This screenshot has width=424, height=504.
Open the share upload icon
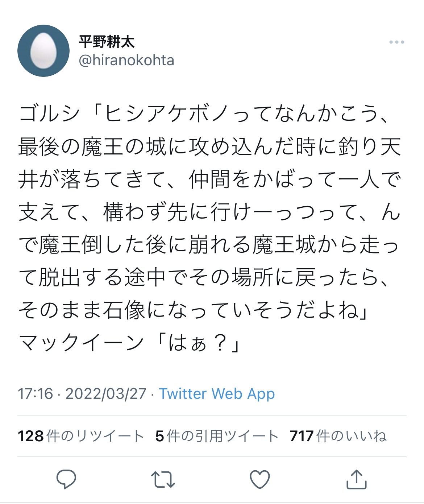(x=357, y=479)
